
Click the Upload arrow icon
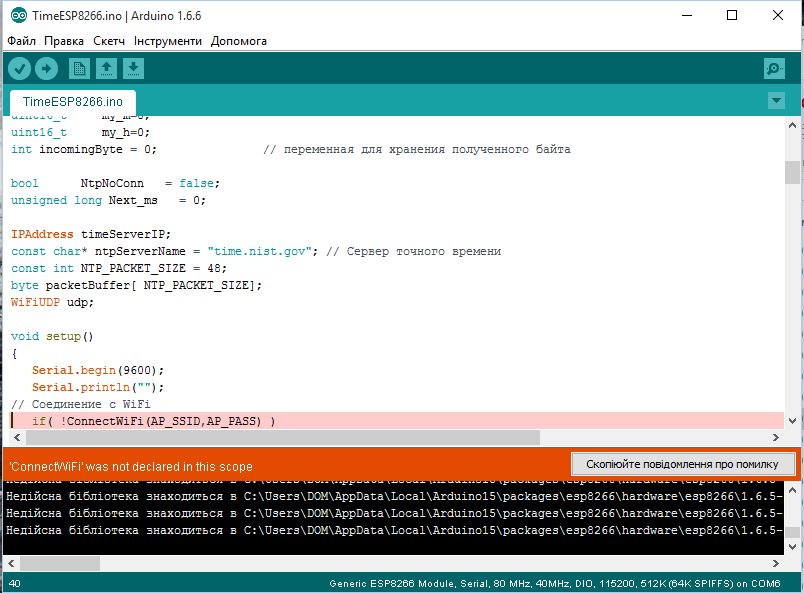[46, 68]
